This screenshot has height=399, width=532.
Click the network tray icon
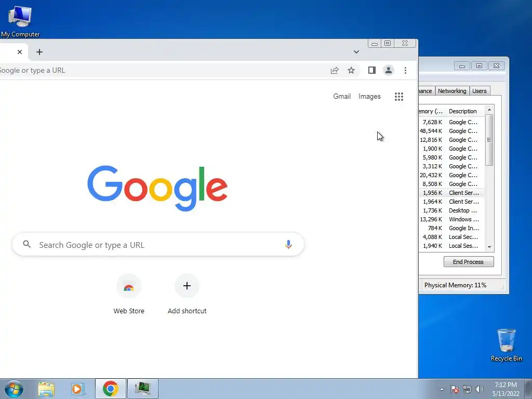pyautogui.click(x=467, y=389)
